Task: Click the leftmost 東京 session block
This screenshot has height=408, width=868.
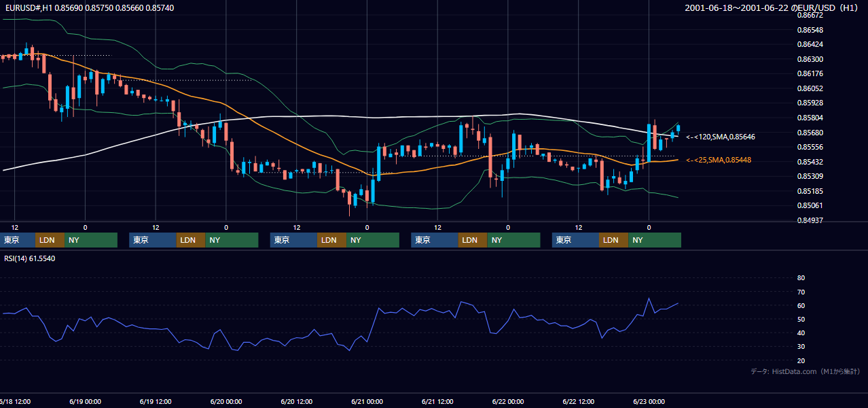Action: click(x=18, y=240)
